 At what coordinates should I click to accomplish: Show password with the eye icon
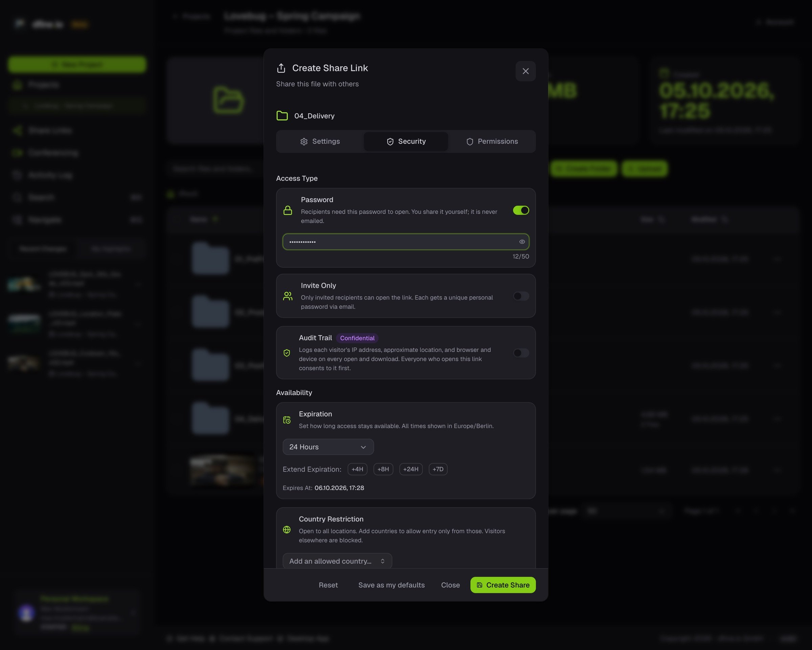(522, 242)
